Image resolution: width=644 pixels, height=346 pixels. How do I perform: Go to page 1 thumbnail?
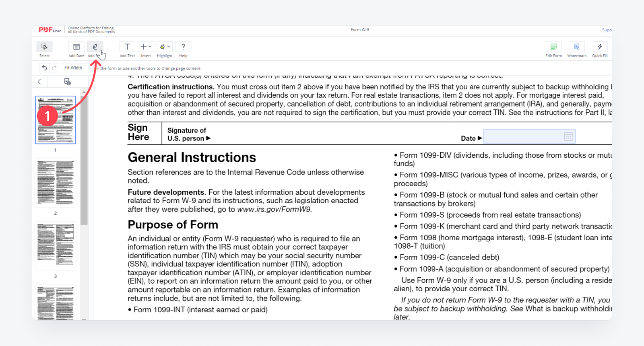pyautogui.click(x=56, y=120)
